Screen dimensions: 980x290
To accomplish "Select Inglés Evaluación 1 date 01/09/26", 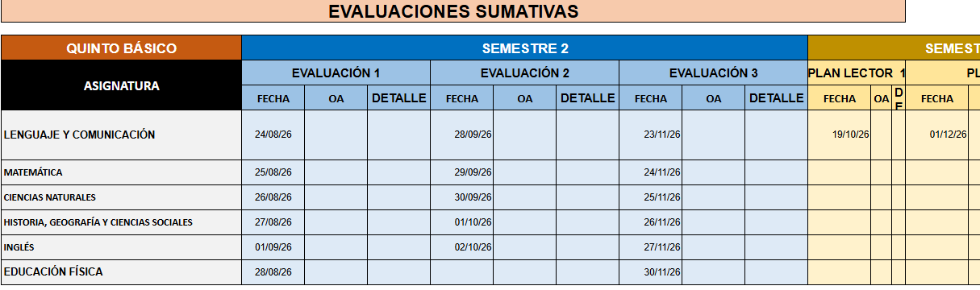I will [273, 247].
